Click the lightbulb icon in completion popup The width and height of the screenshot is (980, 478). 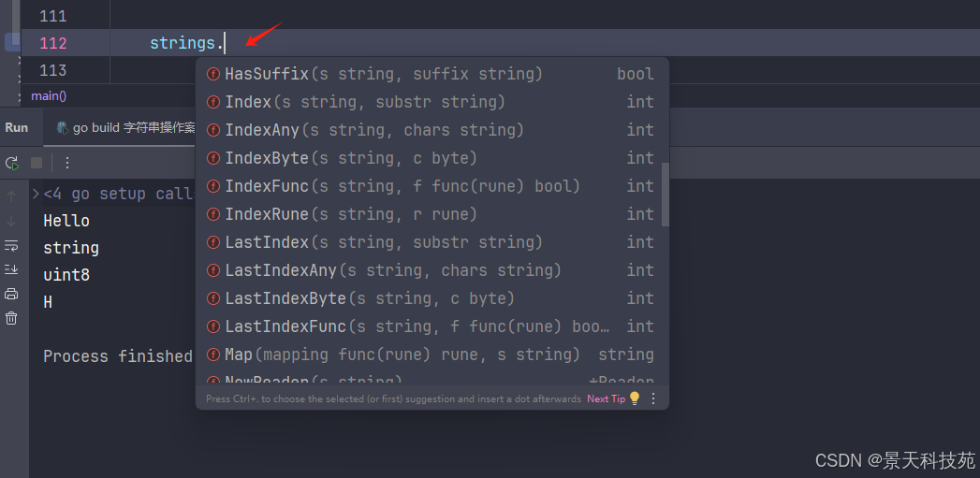635,398
